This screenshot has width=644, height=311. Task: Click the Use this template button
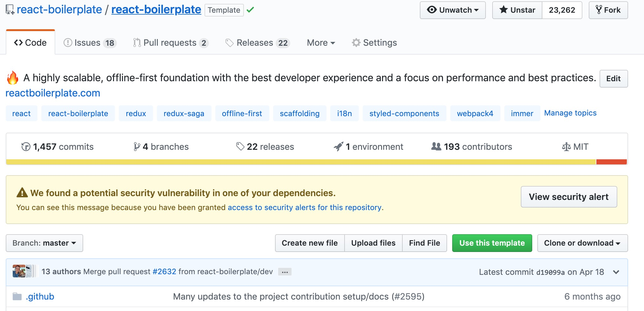click(x=492, y=243)
